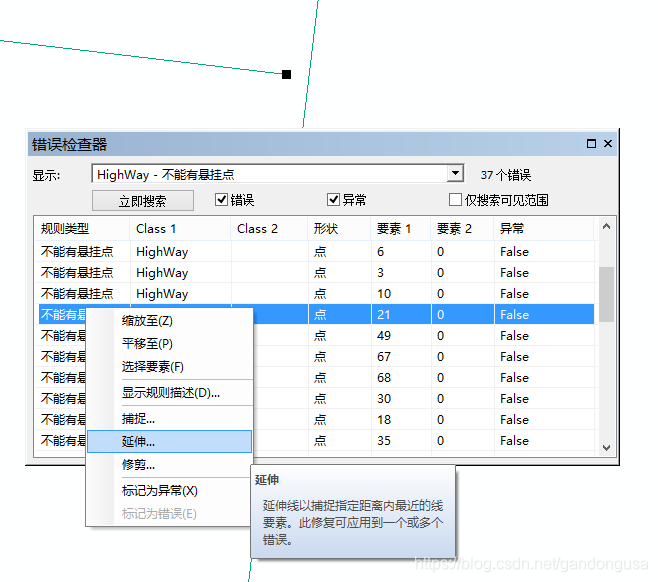Click the black dangle error marker on map
This screenshot has width=658, height=582.
(287, 75)
